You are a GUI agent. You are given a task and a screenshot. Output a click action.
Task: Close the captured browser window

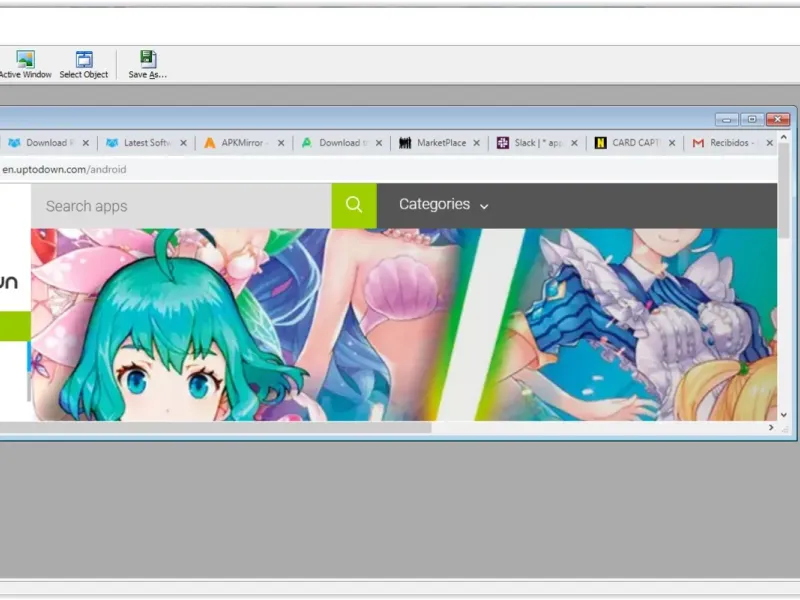coord(778,119)
